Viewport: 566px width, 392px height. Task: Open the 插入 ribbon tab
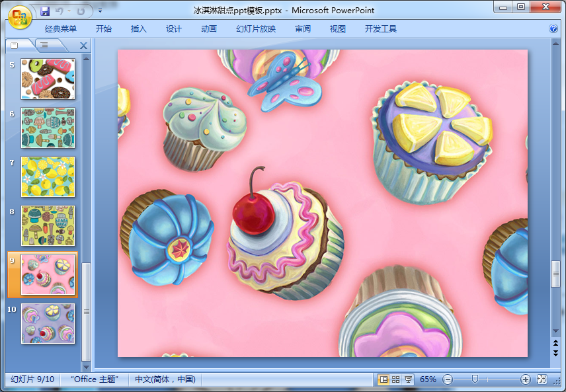point(139,29)
